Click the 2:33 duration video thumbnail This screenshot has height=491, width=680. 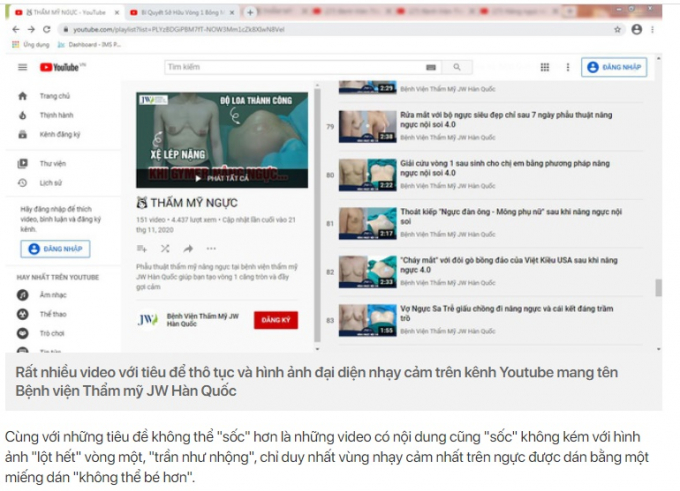367,272
